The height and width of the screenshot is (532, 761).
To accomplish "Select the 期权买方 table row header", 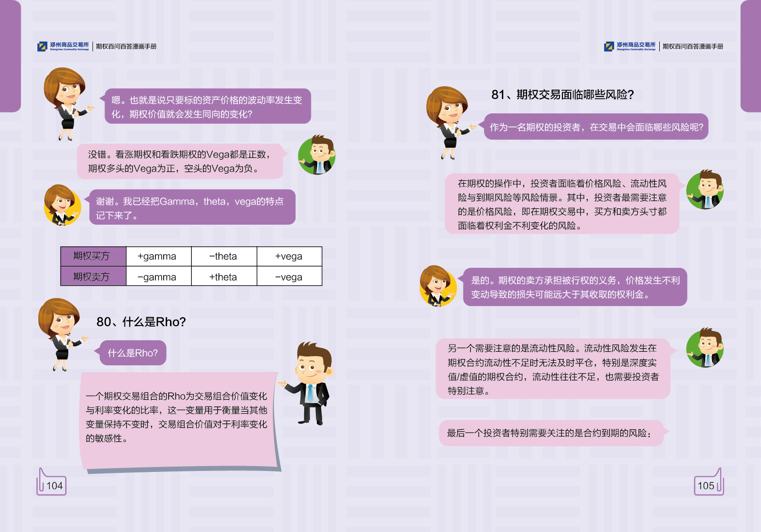I will (93, 256).
